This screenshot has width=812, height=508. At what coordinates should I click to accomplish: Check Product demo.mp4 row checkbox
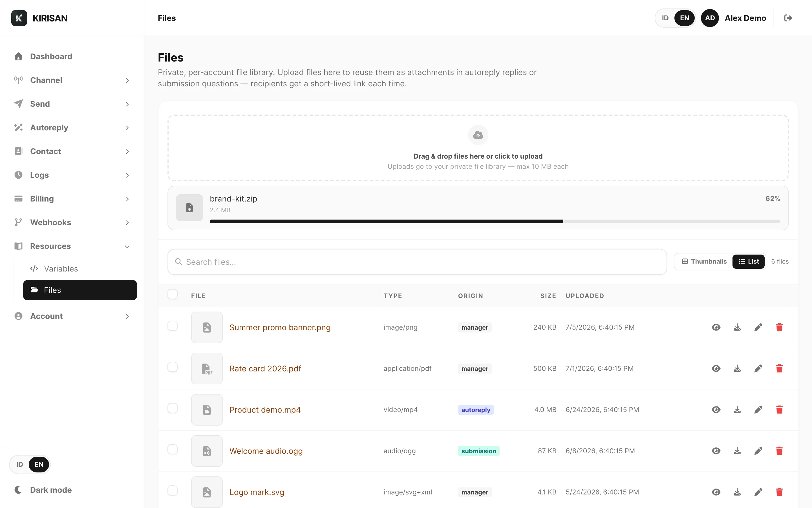pos(173,408)
